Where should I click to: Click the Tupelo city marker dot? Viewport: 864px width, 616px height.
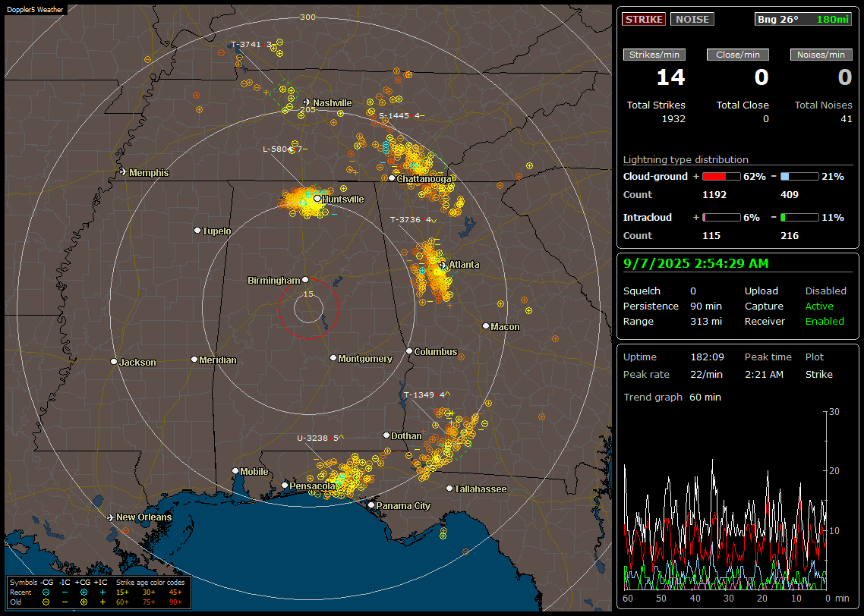pos(197,230)
